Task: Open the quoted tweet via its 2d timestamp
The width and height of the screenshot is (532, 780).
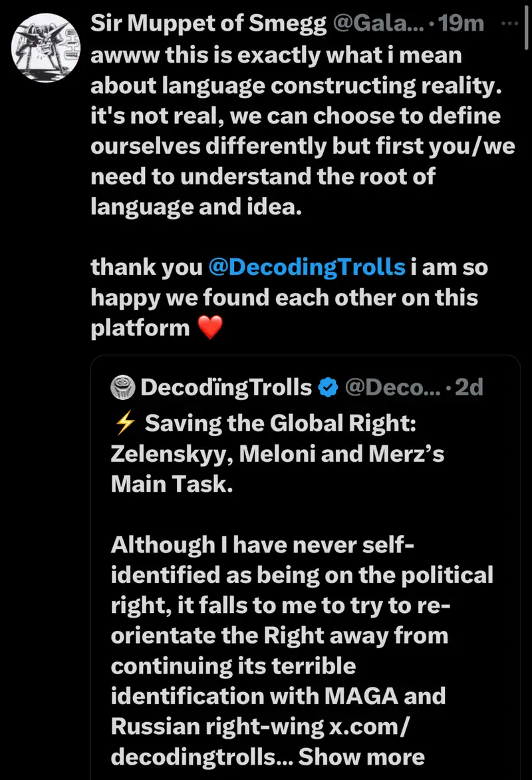Action: 469,387
